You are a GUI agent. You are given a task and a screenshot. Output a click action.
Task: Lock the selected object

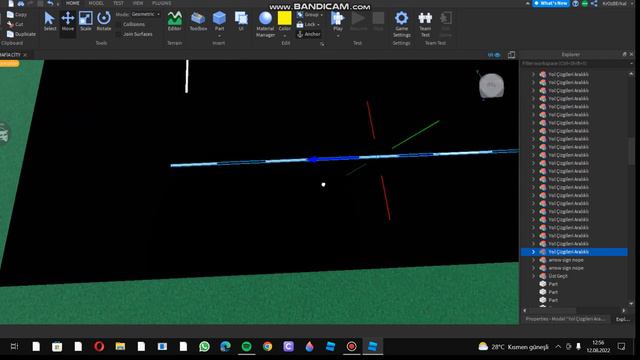[306, 24]
